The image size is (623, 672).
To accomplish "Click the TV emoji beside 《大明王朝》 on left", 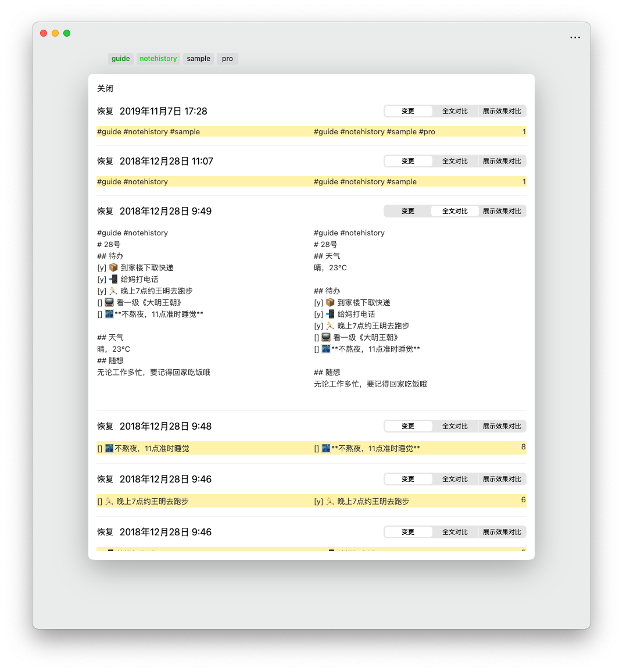I will [x=109, y=302].
